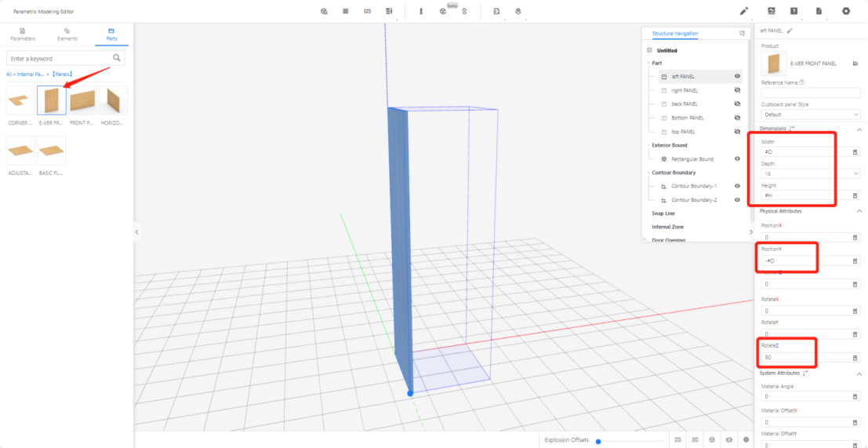Viewport: 868px width, 448px height.
Task: Click the pop-out icon of Structural navigation
Action: pos(742,34)
